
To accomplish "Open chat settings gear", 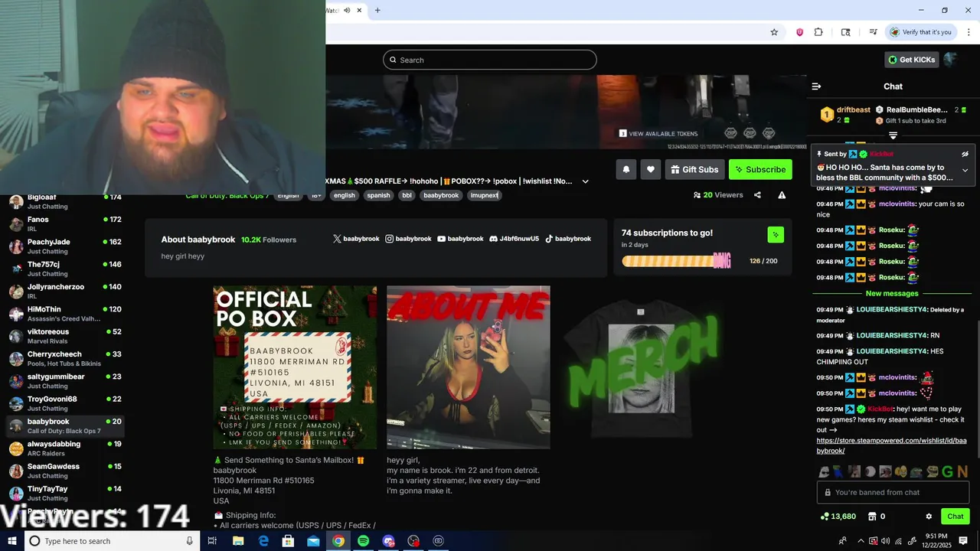I will tap(929, 517).
